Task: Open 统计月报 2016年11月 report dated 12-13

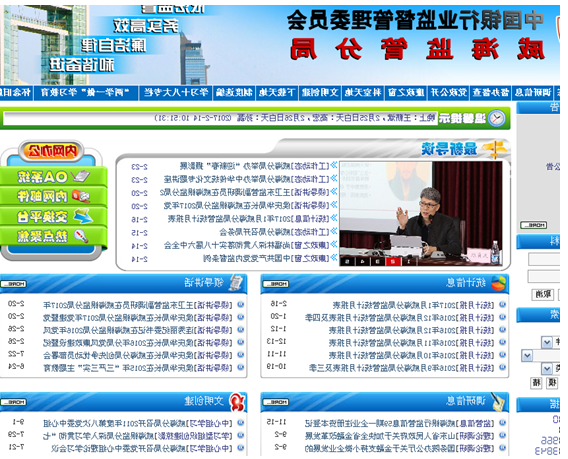Action: point(412,342)
